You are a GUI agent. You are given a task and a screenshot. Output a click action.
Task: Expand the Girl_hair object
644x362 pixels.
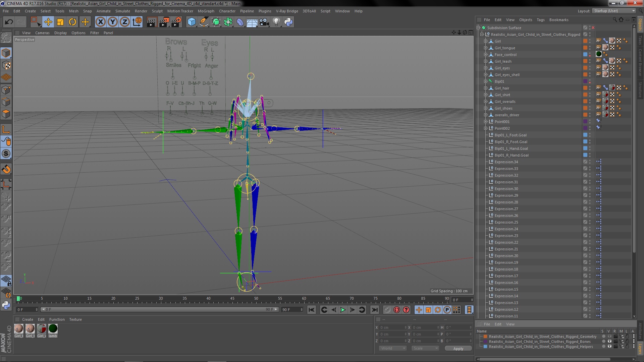pyautogui.click(x=485, y=88)
